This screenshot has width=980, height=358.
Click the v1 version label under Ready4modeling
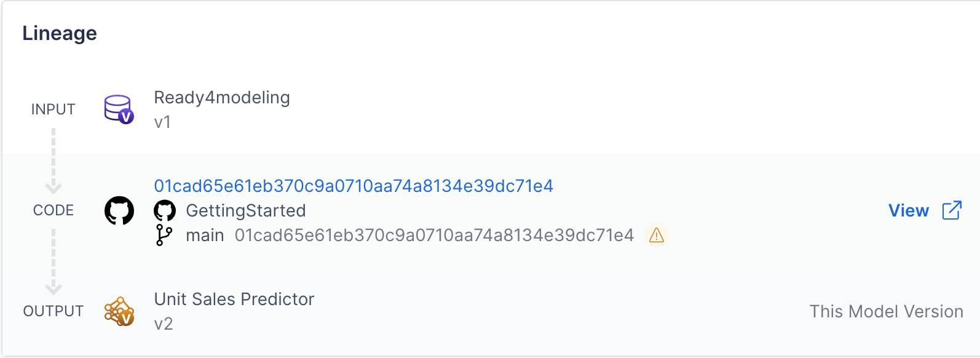tap(162, 122)
